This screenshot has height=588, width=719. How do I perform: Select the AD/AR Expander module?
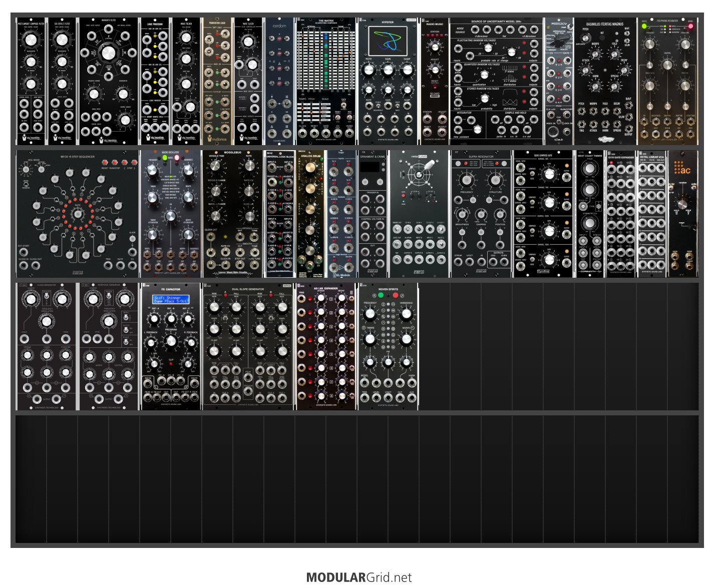click(326, 346)
